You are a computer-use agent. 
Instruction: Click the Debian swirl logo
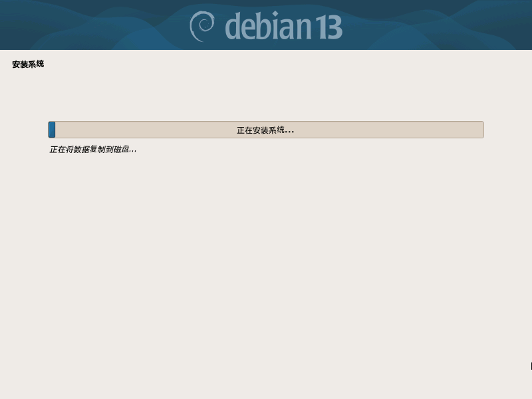202,26
